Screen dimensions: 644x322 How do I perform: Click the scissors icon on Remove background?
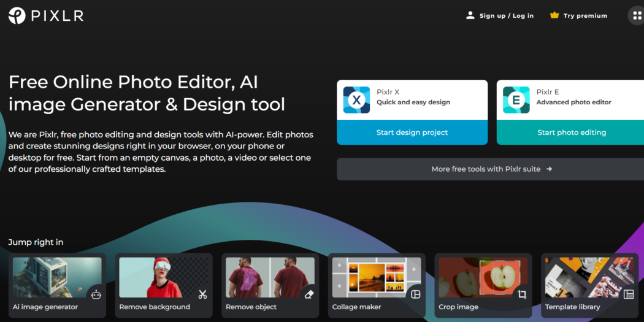click(x=202, y=294)
